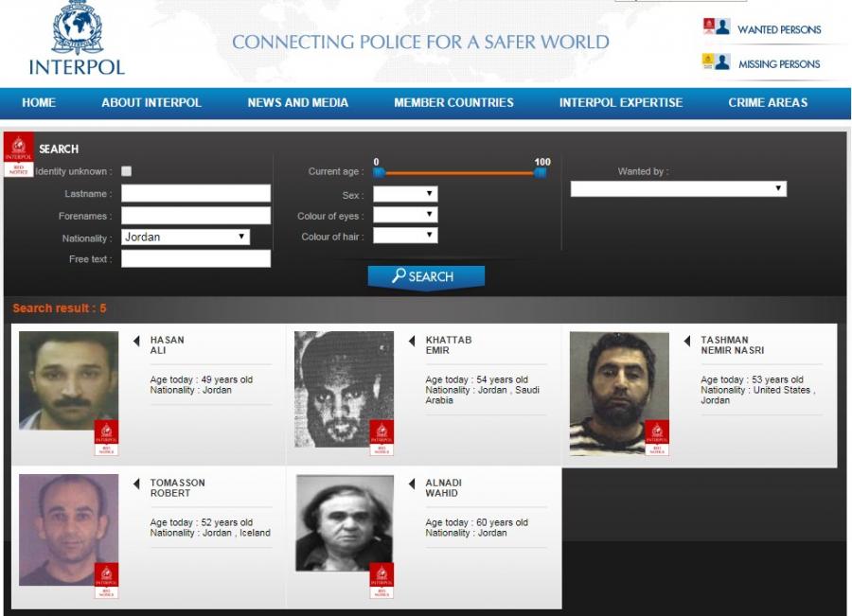Open the Sex dropdown
Viewport: 852px width, 616px height.
click(405, 194)
